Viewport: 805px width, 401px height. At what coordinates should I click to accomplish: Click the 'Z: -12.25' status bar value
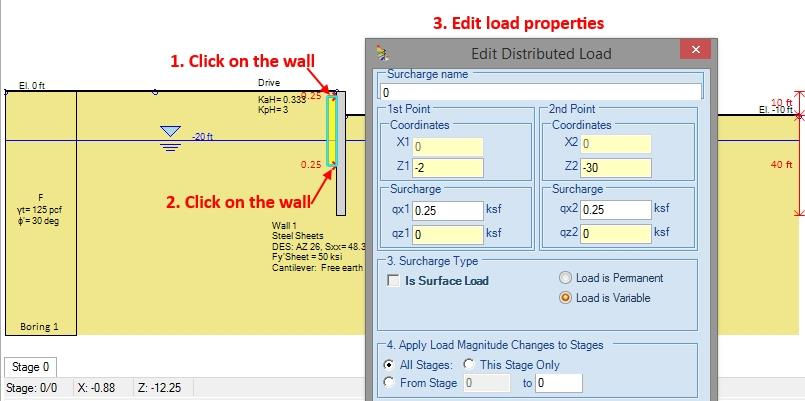point(159,388)
